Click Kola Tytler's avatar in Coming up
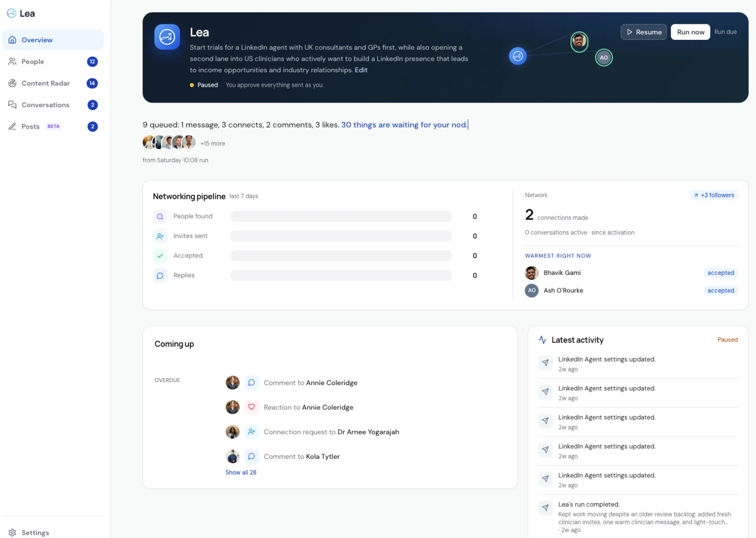Screen dimensions: 756x538 (x=233, y=456)
